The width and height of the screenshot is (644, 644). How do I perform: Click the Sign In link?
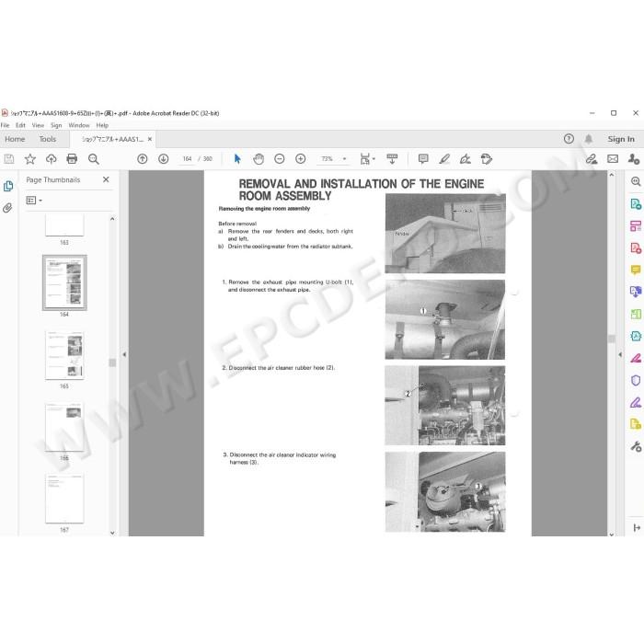point(621,139)
